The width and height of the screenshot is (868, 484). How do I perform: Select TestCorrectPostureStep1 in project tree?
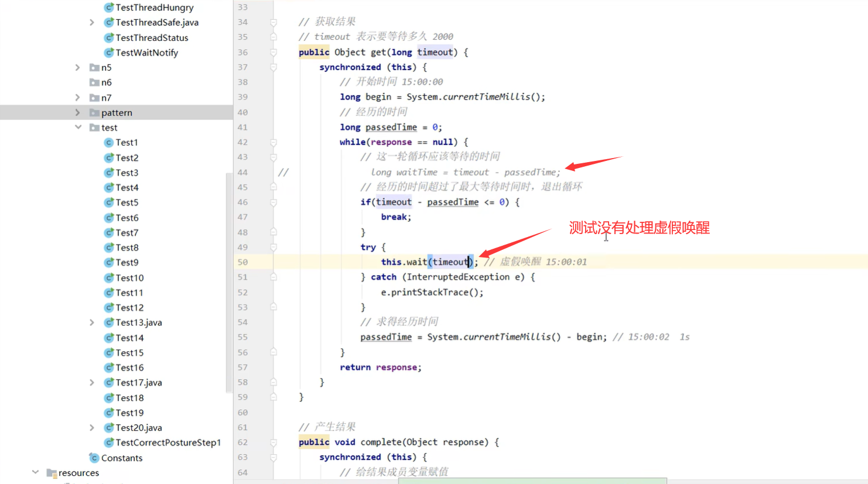tap(168, 442)
